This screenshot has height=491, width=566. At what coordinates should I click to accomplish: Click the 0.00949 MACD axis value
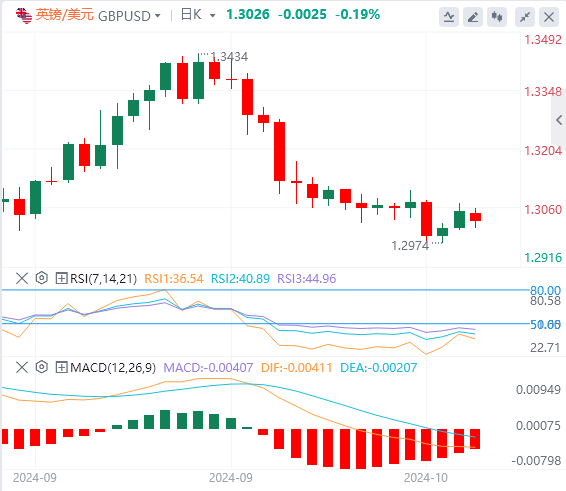(x=538, y=390)
